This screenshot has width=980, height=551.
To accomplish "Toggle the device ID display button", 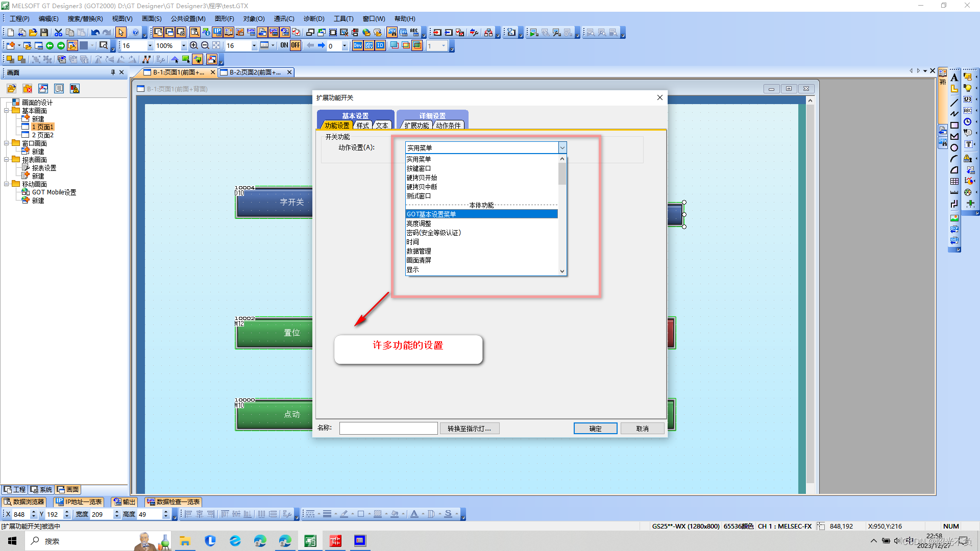I will click(x=380, y=45).
